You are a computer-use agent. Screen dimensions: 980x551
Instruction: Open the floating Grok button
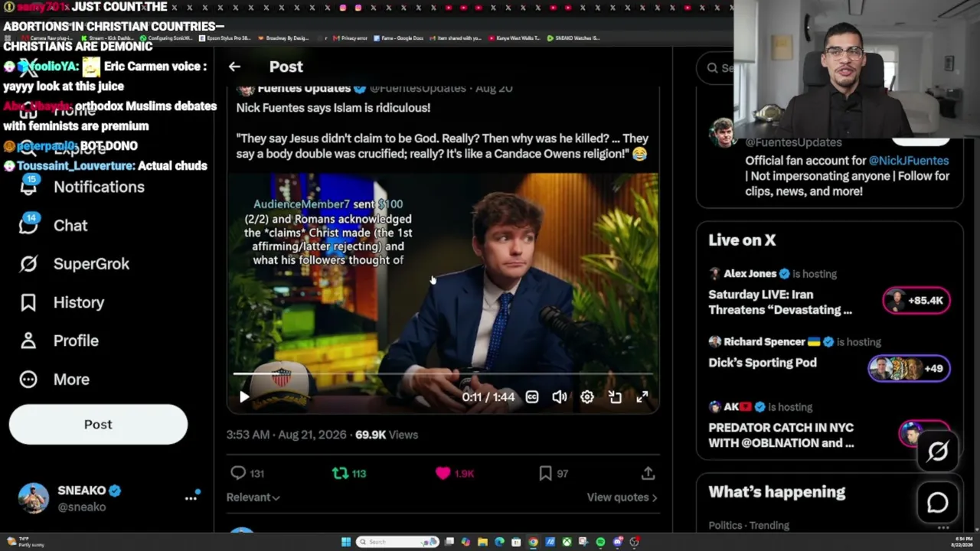[937, 452]
